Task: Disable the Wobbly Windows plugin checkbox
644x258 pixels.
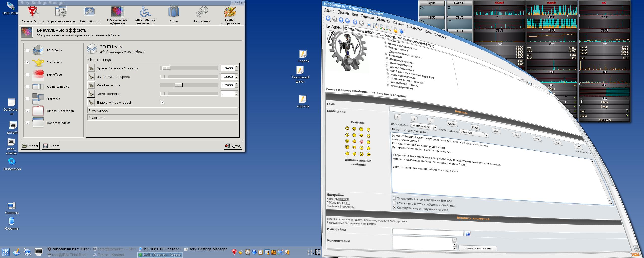Action: pyautogui.click(x=28, y=123)
